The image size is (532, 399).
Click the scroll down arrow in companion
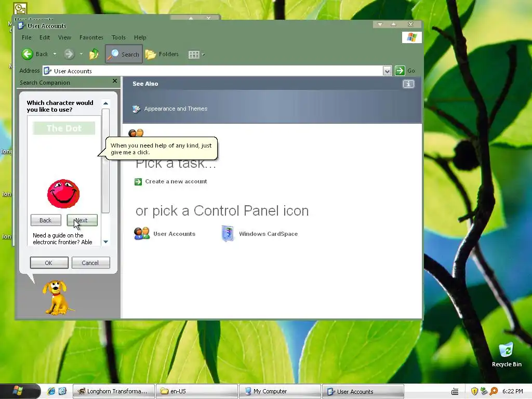(105, 242)
